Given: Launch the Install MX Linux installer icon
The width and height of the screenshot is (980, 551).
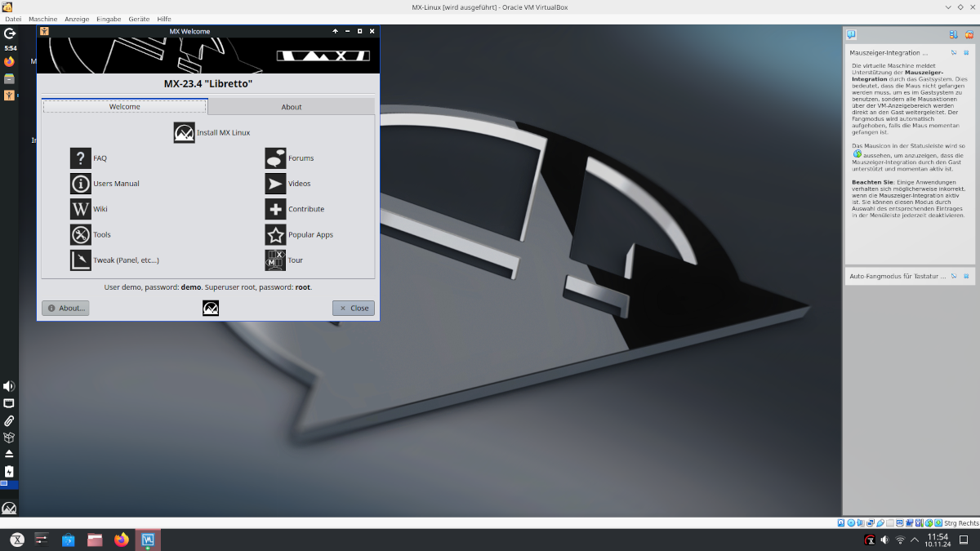Looking at the screenshot, I should (x=185, y=132).
